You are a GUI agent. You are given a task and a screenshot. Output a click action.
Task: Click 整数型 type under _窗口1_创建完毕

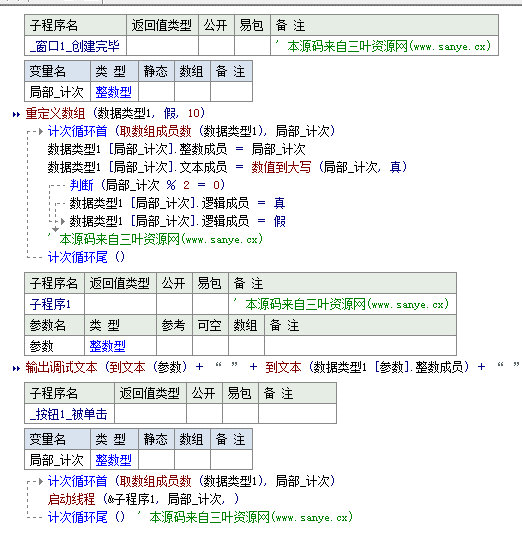click(x=113, y=92)
